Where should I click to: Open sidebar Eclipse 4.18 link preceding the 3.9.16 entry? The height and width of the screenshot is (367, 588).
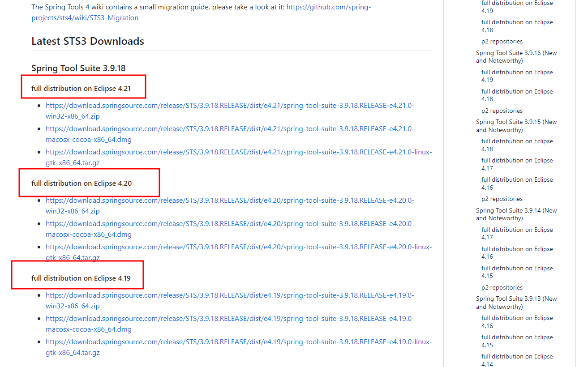517,26
